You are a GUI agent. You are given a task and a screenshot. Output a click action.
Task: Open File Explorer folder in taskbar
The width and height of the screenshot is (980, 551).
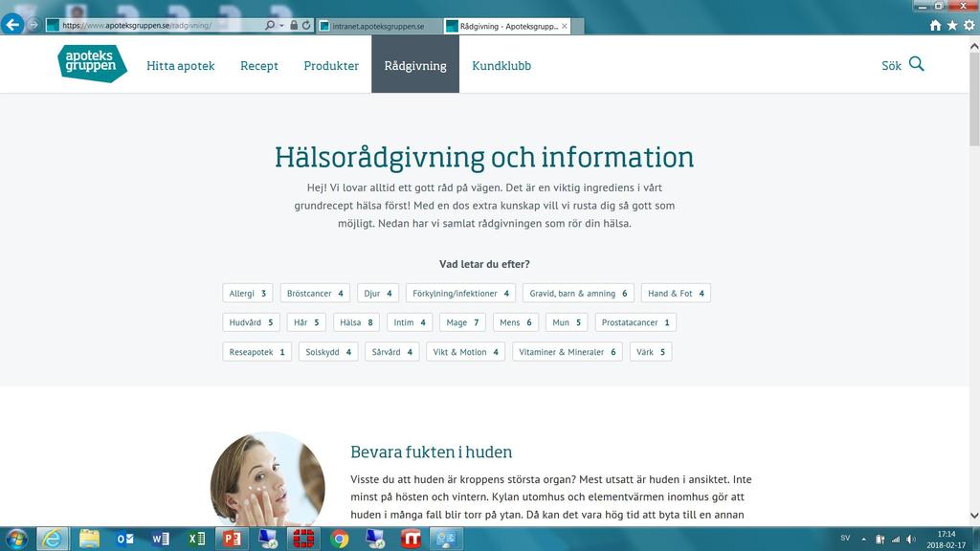[89, 539]
